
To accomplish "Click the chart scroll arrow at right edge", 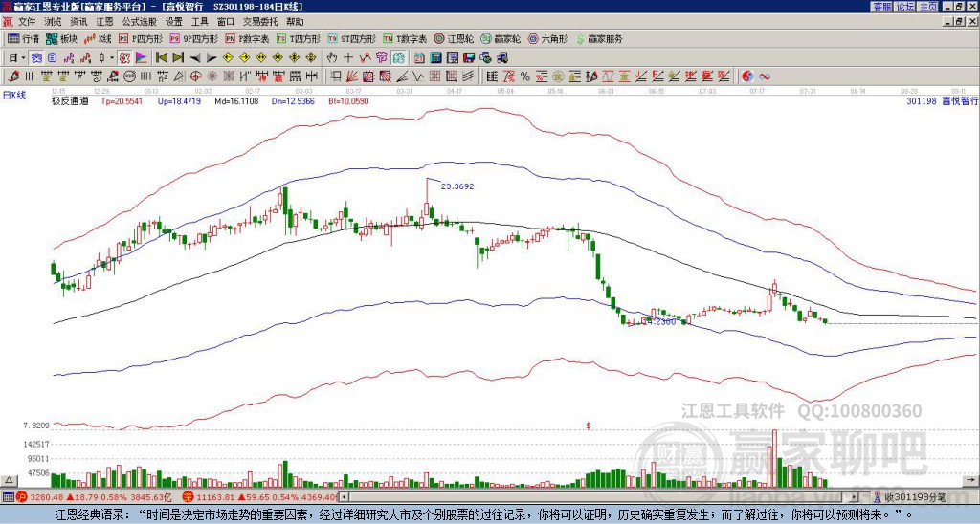I will pyautogui.click(x=971, y=480).
